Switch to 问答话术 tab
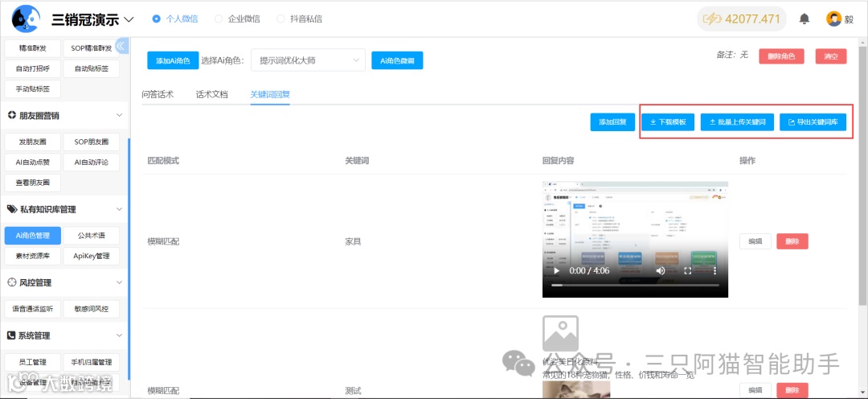868x399 pixels. 158,94
